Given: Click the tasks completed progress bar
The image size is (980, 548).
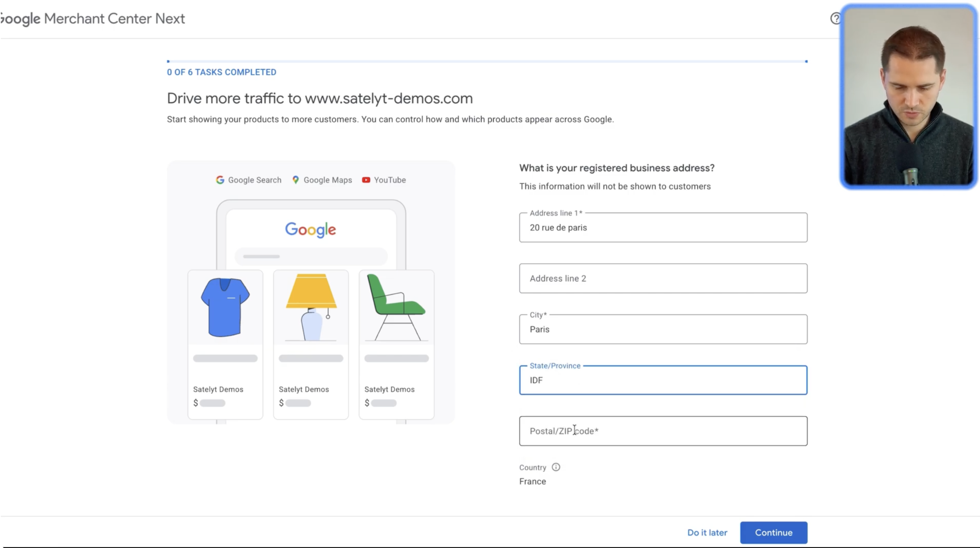Looking at the screenshot, I should tap(487, 61).
